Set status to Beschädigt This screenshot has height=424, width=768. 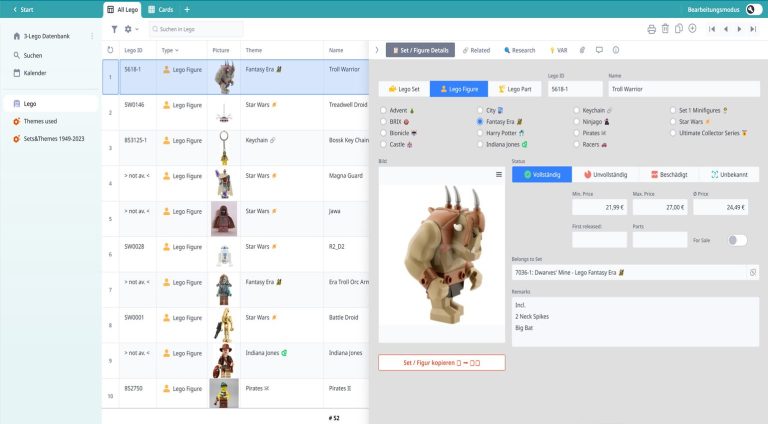(x=670, y=175)
